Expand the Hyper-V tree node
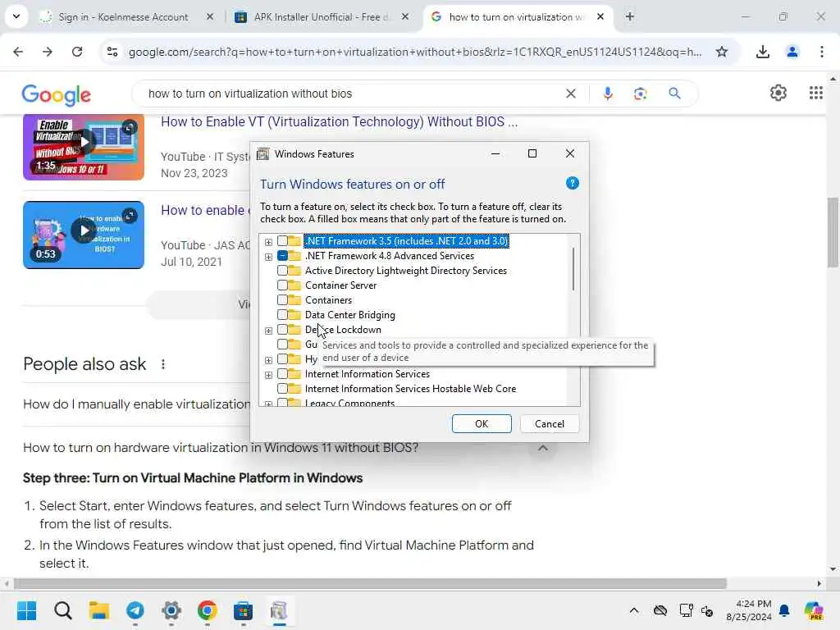The height and width of the screenshot is (630, 840). coord(268,360)
